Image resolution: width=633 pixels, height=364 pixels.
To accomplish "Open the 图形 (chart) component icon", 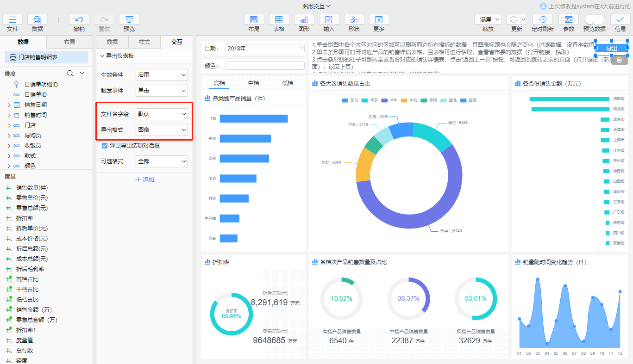I will coord(304,19).
